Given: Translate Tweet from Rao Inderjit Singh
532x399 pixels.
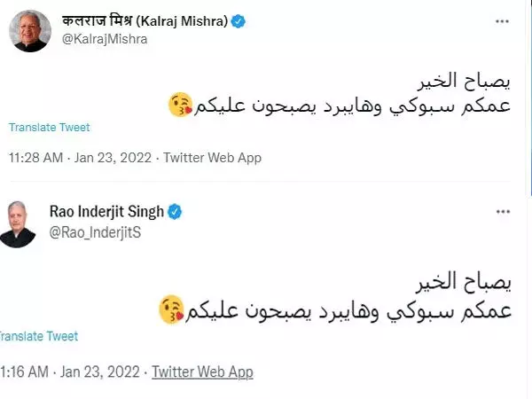Looking at the screenshot, I should pyautogui.click(x=41, y=336).
